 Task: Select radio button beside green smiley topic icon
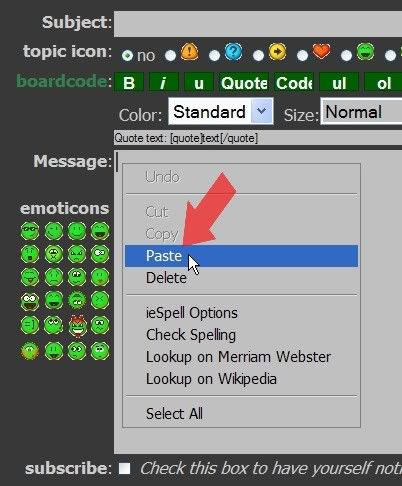tap(346, 55)
